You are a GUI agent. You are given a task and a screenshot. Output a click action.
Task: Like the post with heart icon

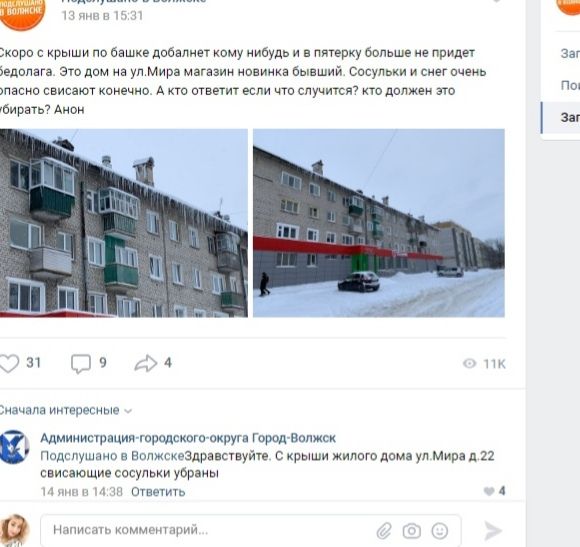(9, 363)
